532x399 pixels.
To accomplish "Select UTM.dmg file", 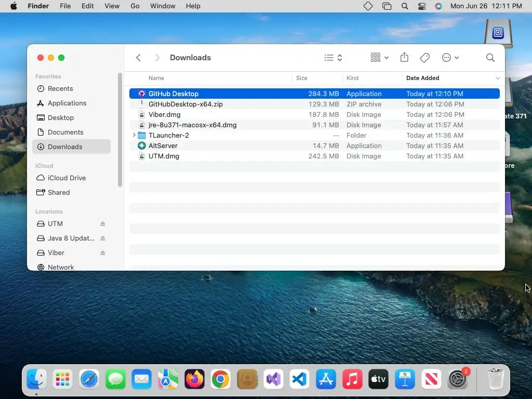I will (x=314, y=156).
